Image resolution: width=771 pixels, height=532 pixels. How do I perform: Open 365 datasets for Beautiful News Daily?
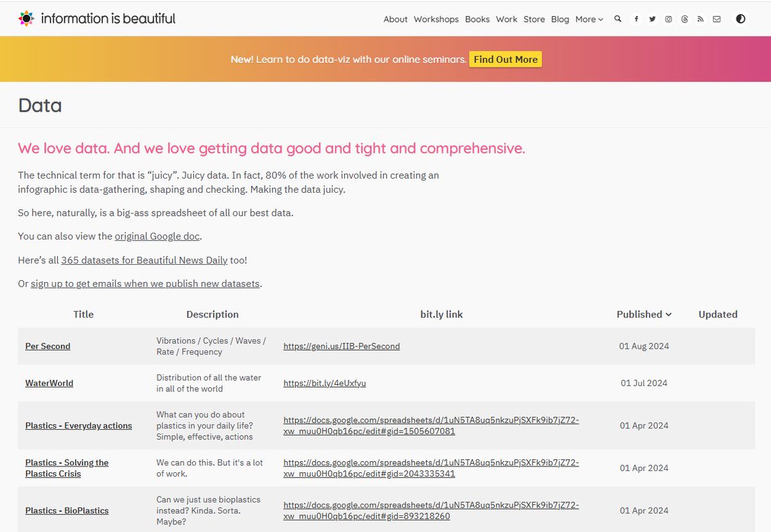click(x=144, y=260)
